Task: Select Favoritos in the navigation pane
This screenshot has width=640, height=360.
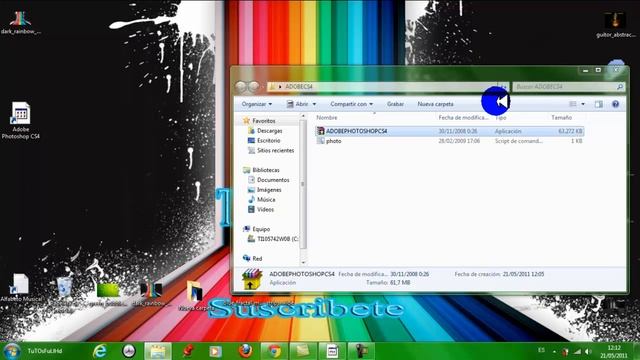Action: pyautogui.click(x=264, y=121)
